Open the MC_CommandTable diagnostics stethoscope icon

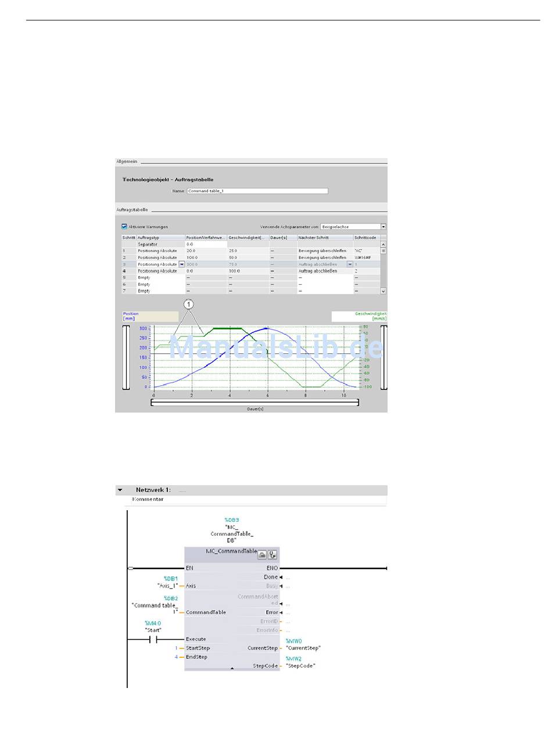272,555
